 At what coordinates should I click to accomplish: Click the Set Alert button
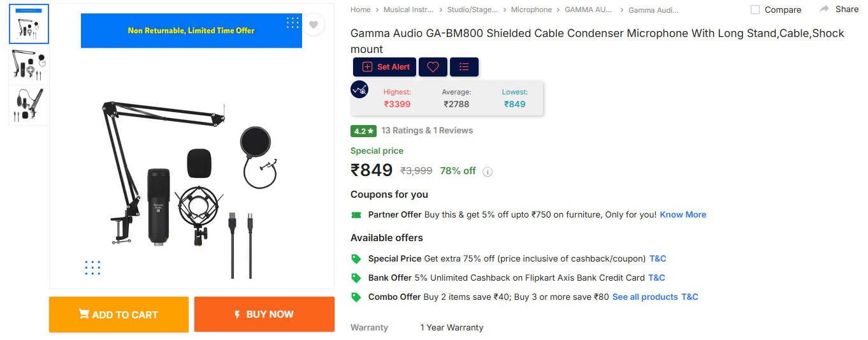click(385, 67)
